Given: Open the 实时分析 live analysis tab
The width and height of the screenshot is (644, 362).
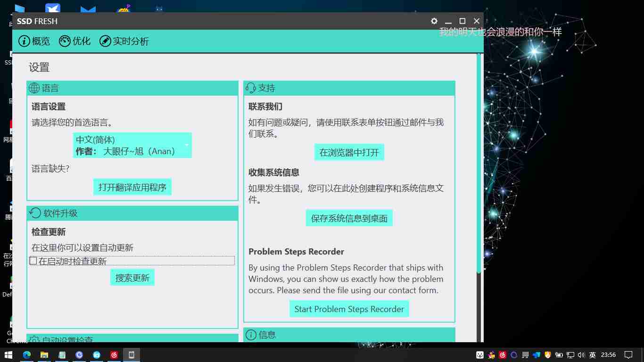Looking at the screenshot, I should 124,41.
